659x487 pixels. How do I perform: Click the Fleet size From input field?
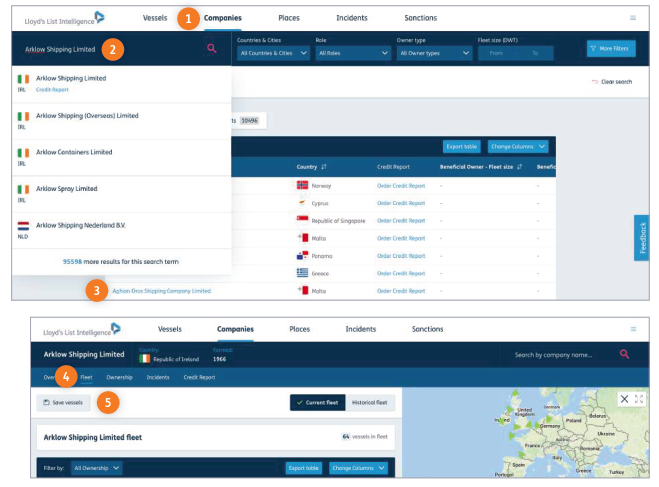(x=496, y=53)
